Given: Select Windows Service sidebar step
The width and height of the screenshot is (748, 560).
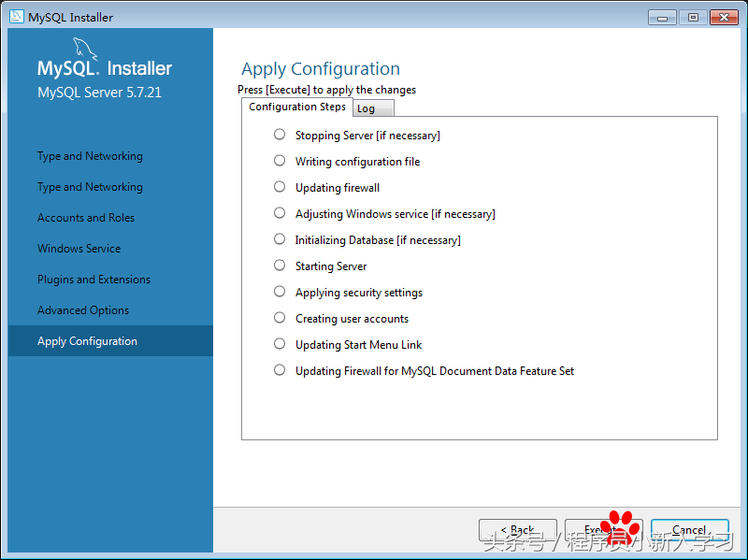Looking at the screenshot, I should [x=79, y=249].
